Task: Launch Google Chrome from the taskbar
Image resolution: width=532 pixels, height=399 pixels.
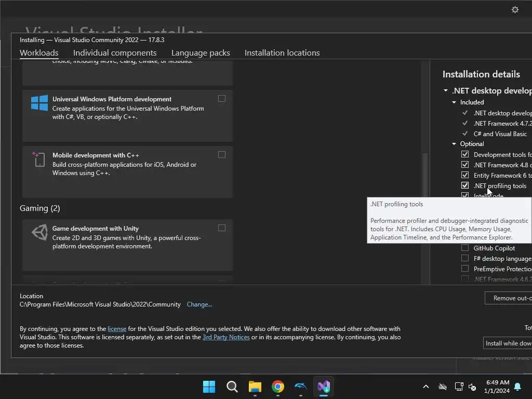Action: pyautogui.click(x=278, y=387)
